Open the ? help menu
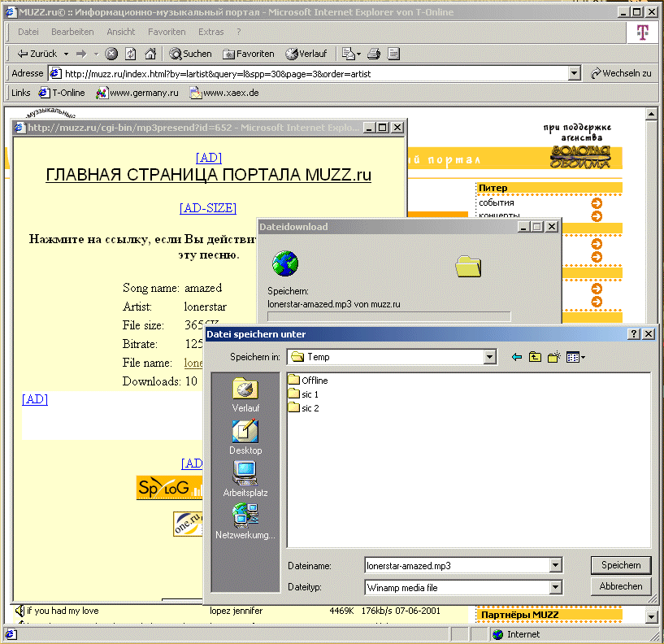 [239, 32]
